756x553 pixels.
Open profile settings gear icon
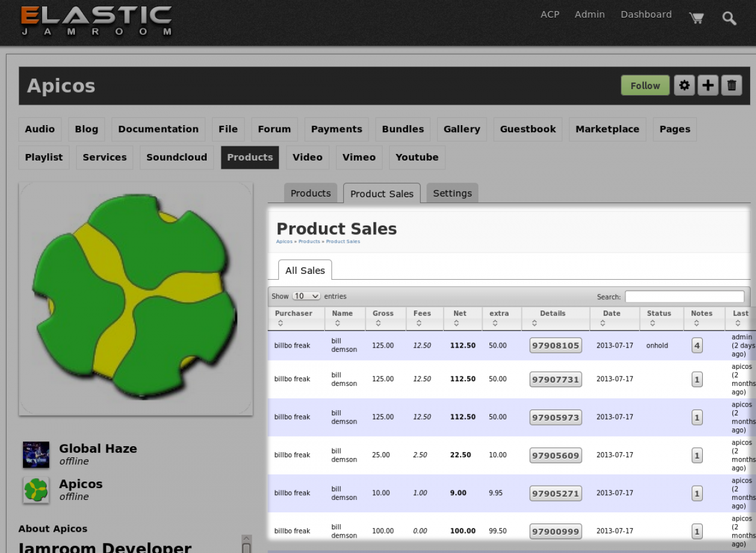pyautogui.click(x=684, y=86)
